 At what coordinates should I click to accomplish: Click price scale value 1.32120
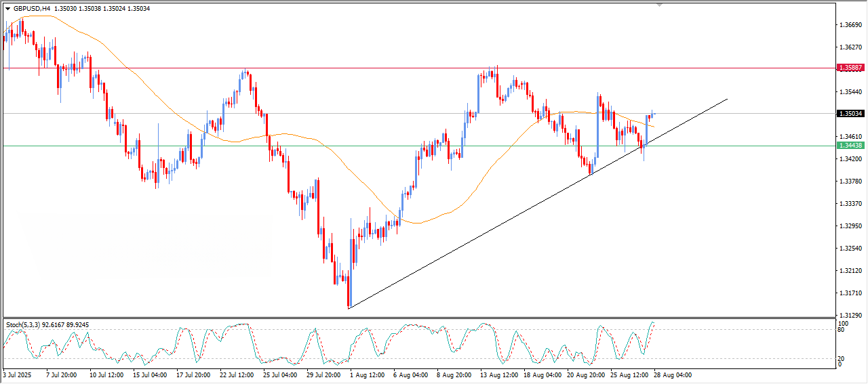coord(850,271)
